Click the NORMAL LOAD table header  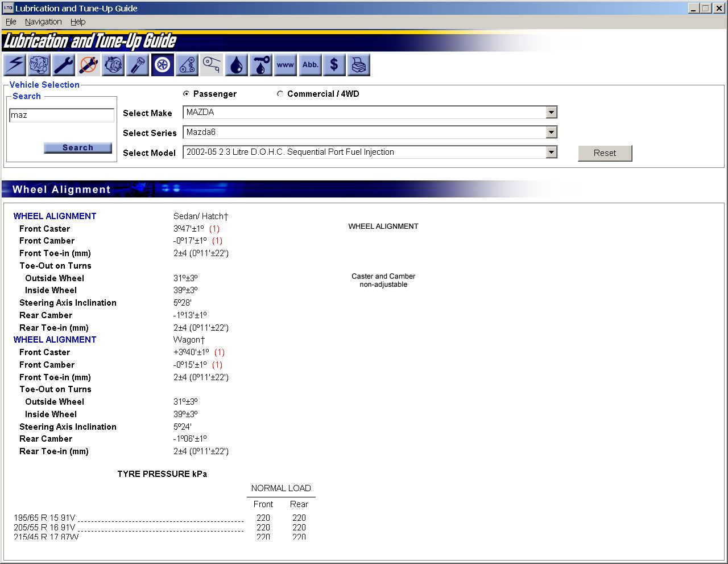281,488
